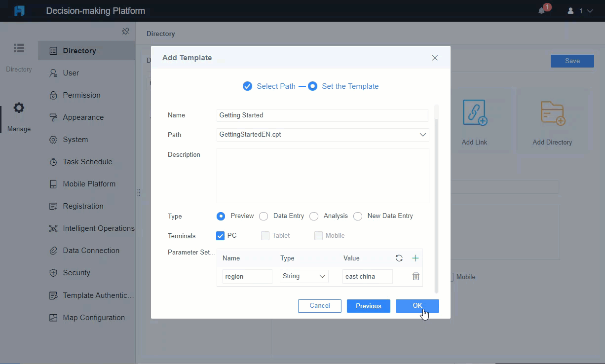Open the Map Configuration menu item
605x364 pixels.
[86, 318]
